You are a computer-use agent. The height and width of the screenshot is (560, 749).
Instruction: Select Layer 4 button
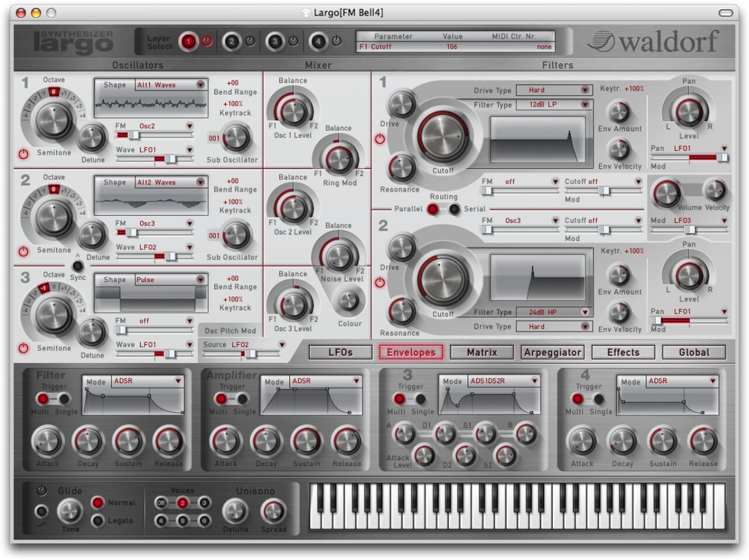pos(318,42)
